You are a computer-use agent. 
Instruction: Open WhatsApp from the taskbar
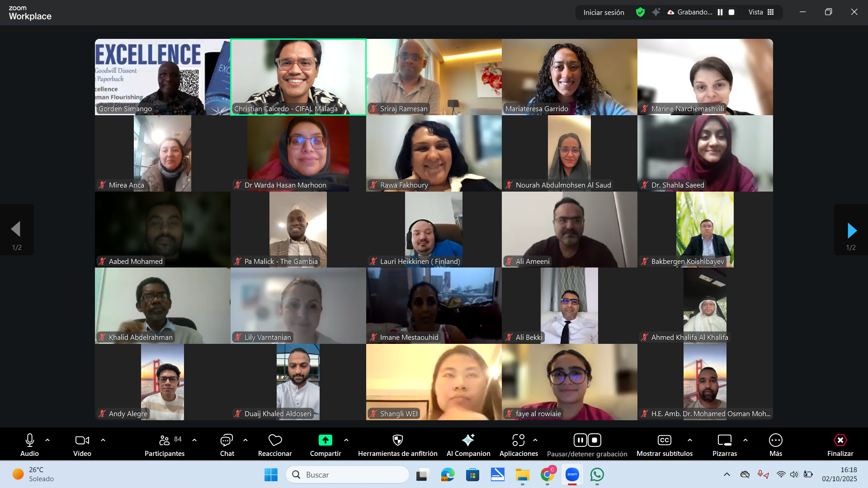(597, 474)
